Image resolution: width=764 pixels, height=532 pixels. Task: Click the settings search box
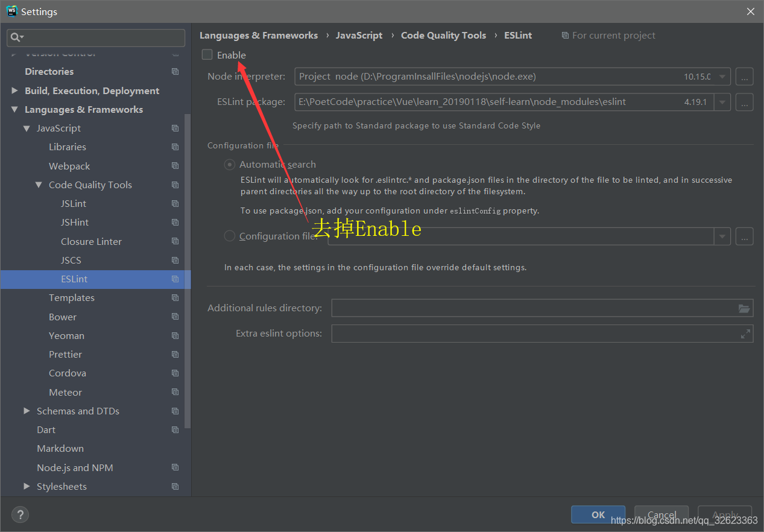96,37
